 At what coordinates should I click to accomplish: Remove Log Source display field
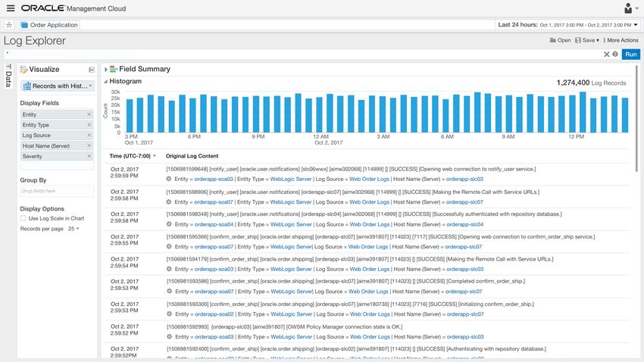pyautogui.click(x=89, y=135)
